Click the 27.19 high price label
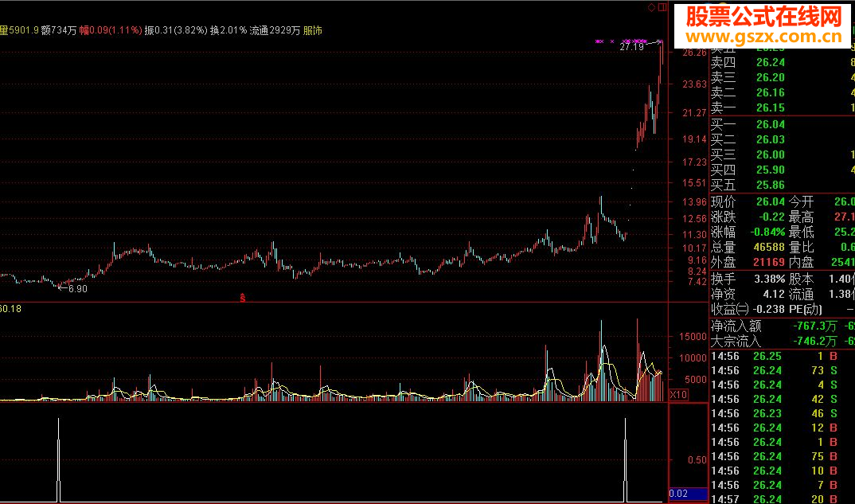 (631, 47)
